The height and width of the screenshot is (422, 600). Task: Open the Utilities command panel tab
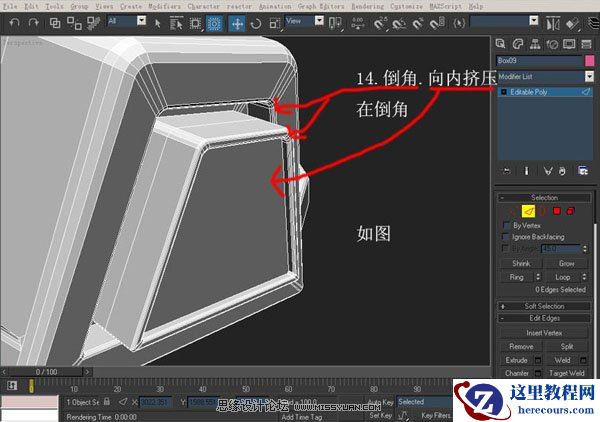pyautogui.click(x=586, y=44)
